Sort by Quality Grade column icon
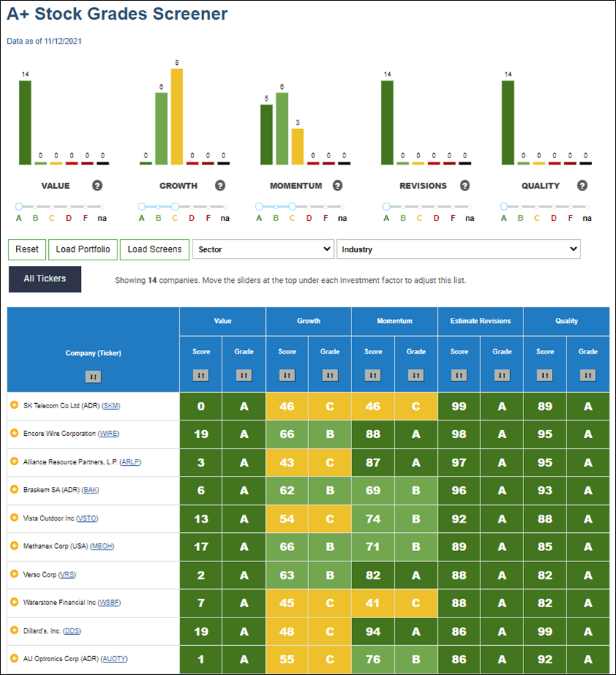616x675 pixels. tap(588, 375)
